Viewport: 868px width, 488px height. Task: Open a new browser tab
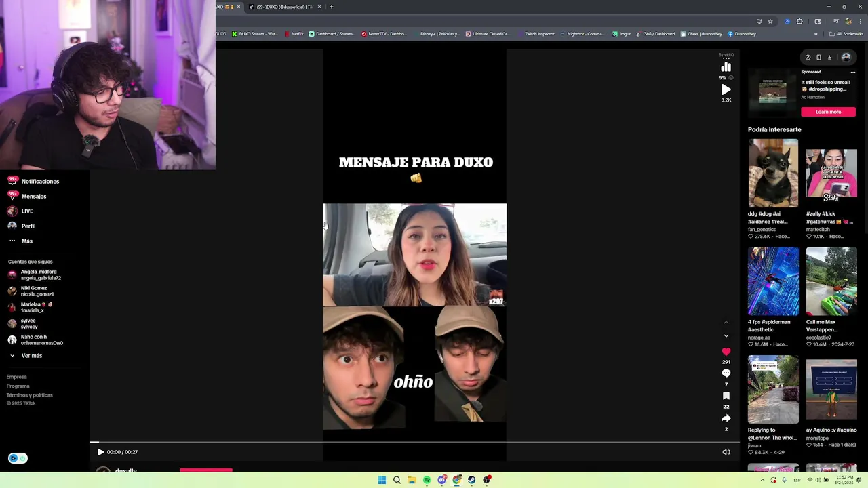[331, 7]
